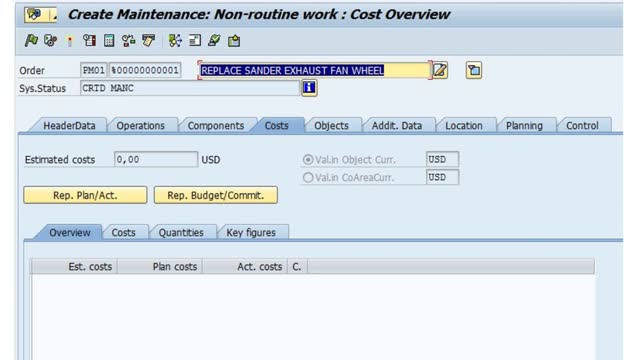Select Val.in Object Curr. radio button
The width and height of the screenshot is (640, 360).
tap(308, 160)
